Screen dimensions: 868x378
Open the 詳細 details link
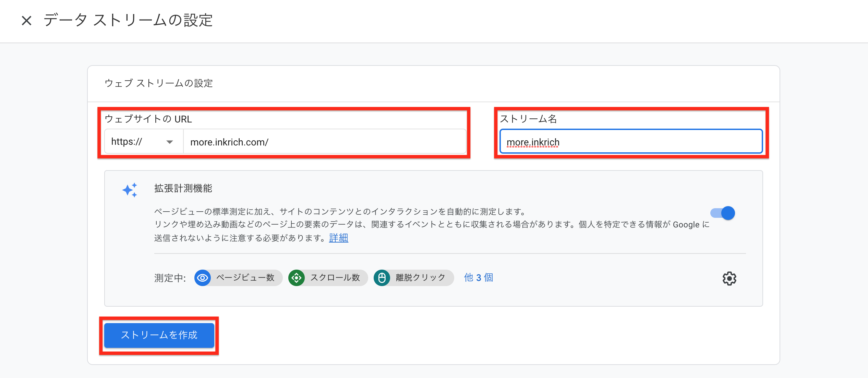tap(338, 238)
